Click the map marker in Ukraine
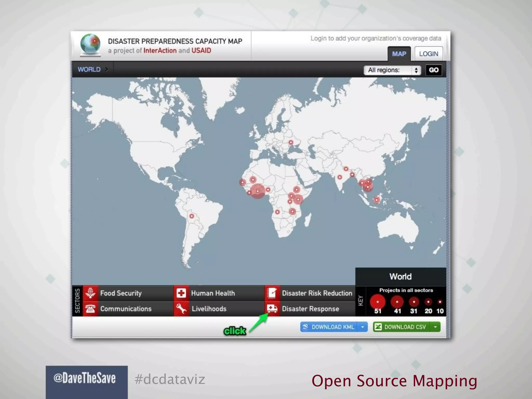This screenshot has height=399, width=532. (x=291, y=142)
